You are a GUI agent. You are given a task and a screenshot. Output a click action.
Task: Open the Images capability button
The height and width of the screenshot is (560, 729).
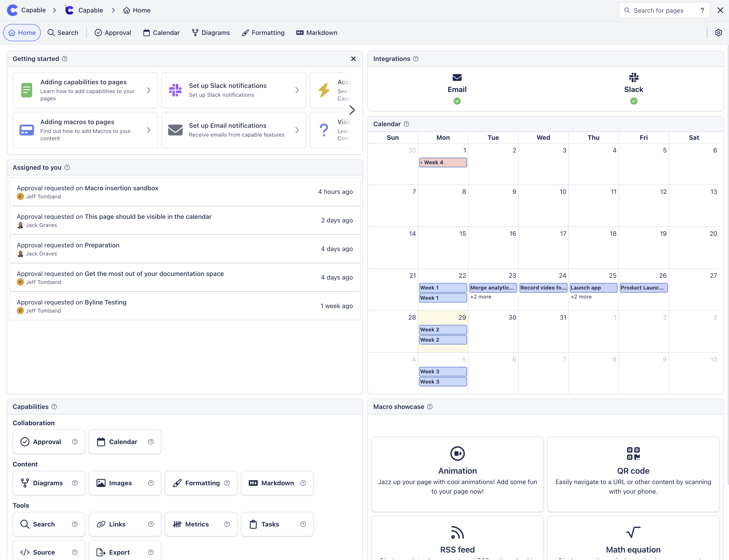[125, 483]
